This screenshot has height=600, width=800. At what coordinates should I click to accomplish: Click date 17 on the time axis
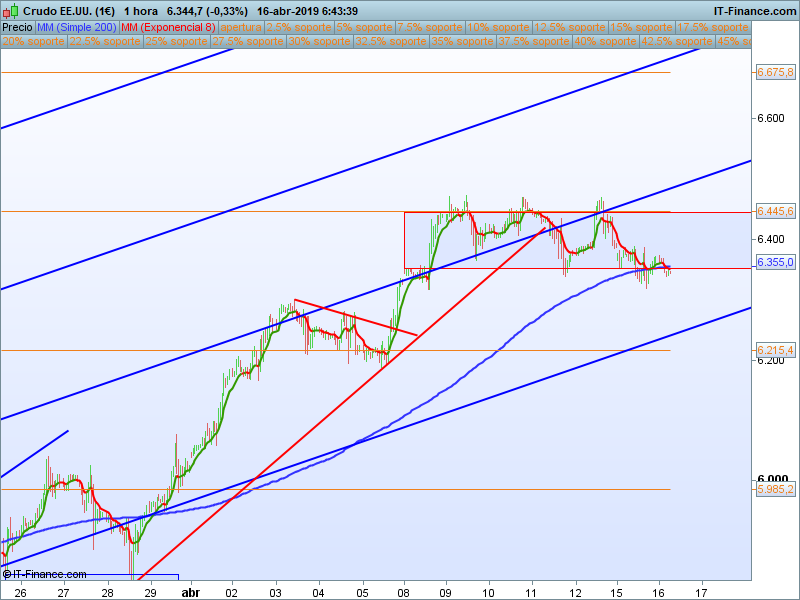[702, 592]
